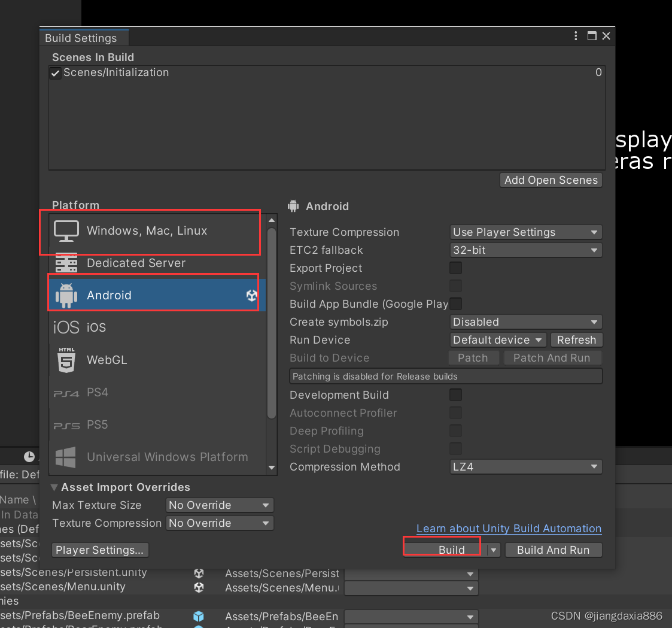Select the Windows, Mac, Linux platform

coord(157,231)
